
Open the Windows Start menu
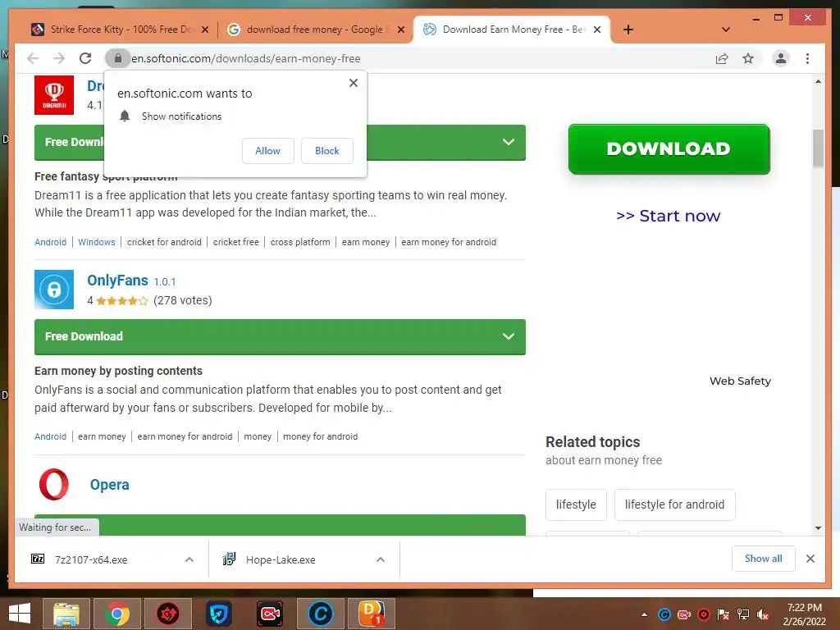pos(20,614)
